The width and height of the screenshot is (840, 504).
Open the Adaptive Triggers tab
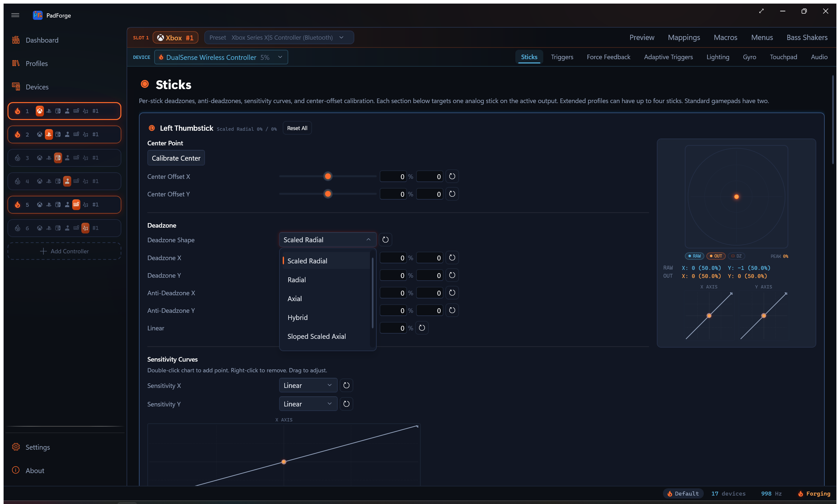point(668,57)
